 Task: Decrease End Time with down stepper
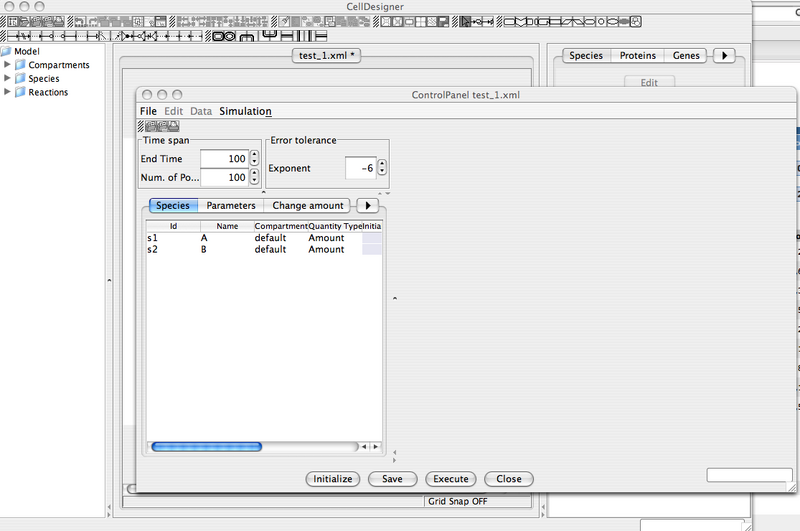click(x=254, y=162)
